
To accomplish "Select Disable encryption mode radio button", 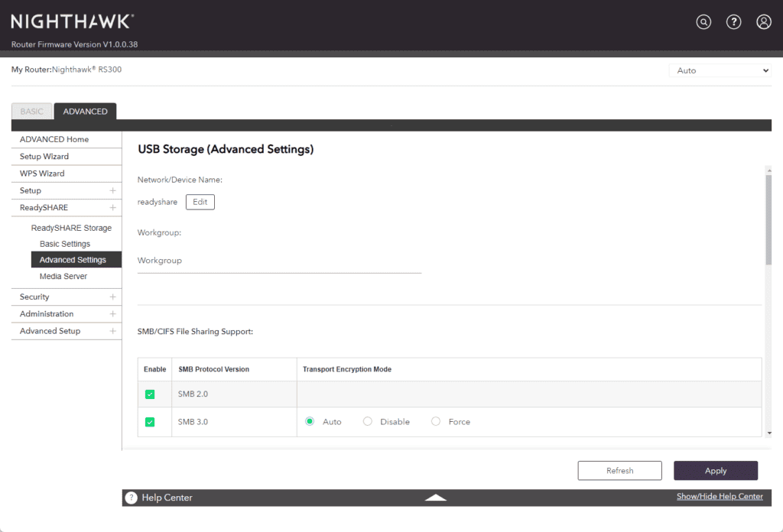I will tap(368, 422).
